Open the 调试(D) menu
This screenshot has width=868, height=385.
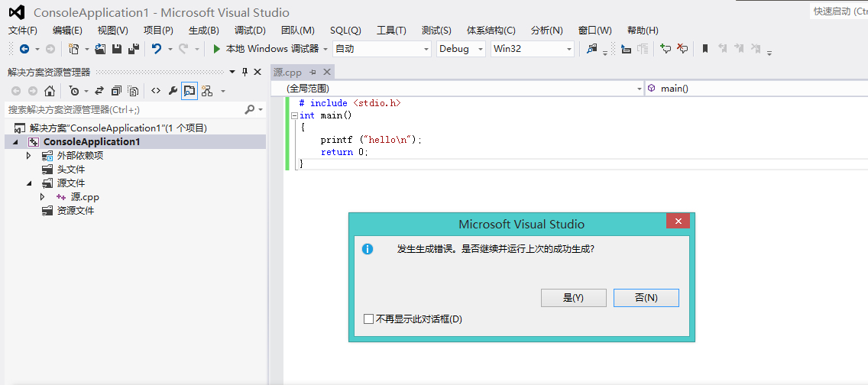point(250,31)
